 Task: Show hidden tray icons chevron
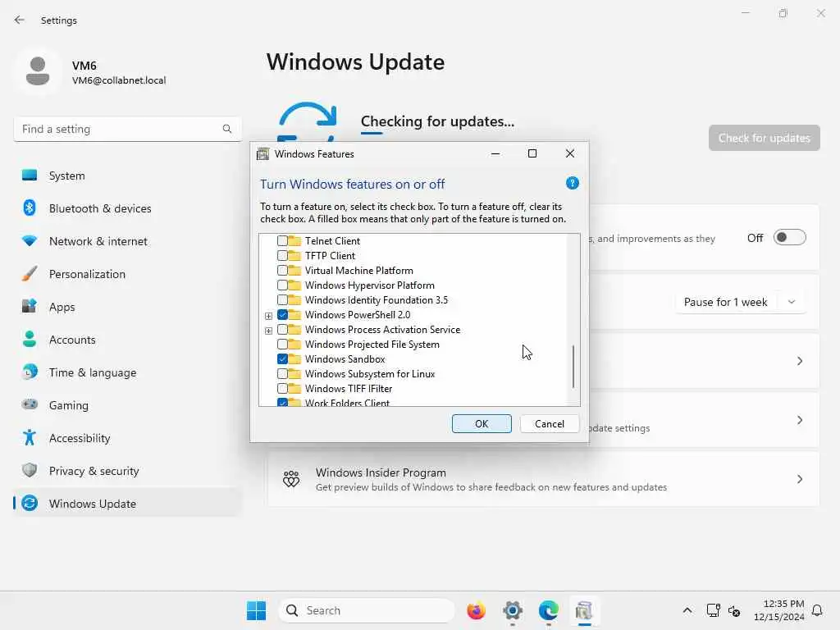pyautogui.click(x=687, y=610)
